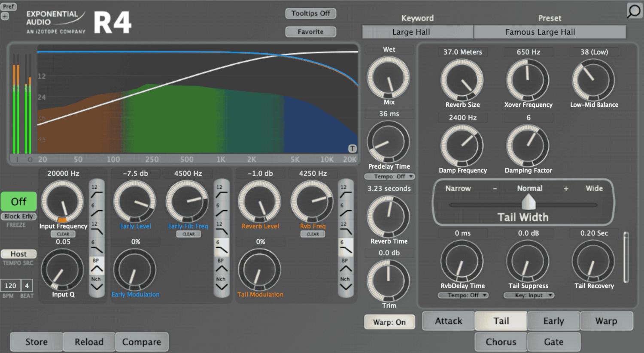Click the Store button
This screenshot has width=644, height=353.
tap(36, 342)
